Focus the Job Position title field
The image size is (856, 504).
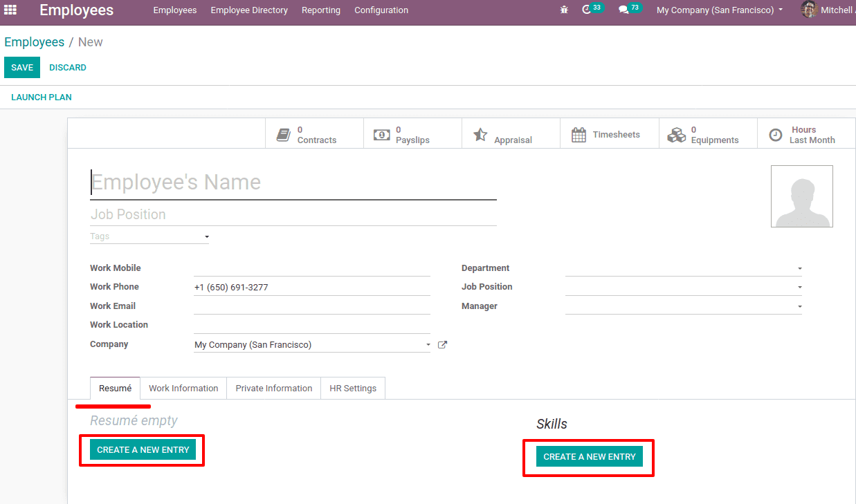(293, 214)
